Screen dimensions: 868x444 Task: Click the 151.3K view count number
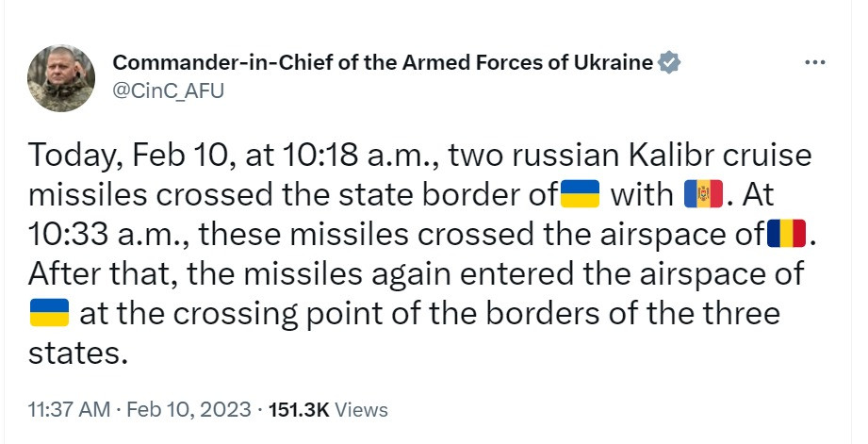pyautogui.click(x=299, y=410)
